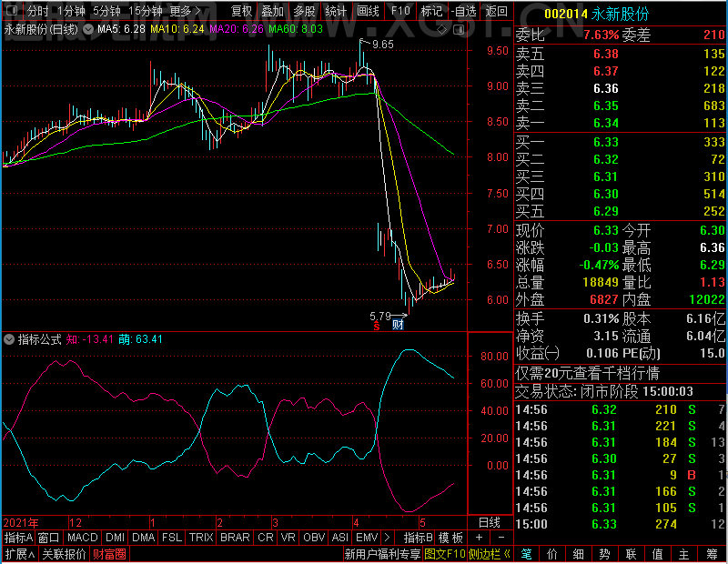Click the 5.79 low price label on chart
Screen dimensions: 728x564
[x=379, y=317]
